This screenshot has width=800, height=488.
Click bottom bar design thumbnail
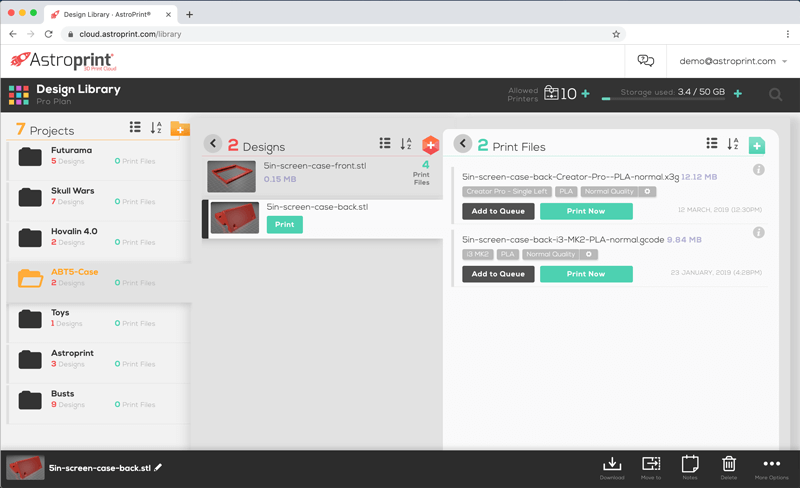26,468
